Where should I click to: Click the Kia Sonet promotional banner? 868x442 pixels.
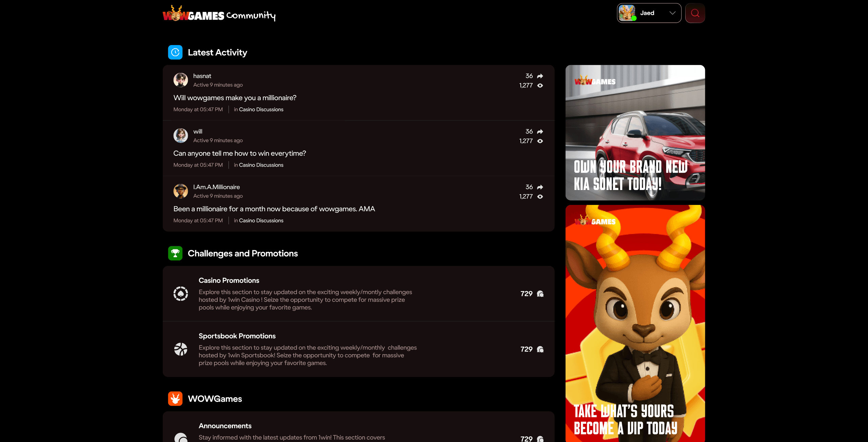(635, 132)
